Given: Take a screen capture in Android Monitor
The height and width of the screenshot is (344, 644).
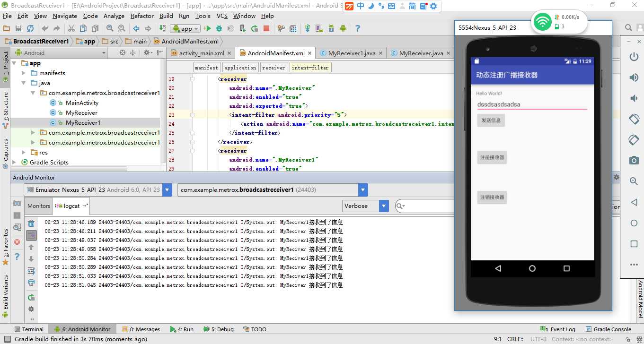Looking at the screenshot, I should click(x=17, y=203).
